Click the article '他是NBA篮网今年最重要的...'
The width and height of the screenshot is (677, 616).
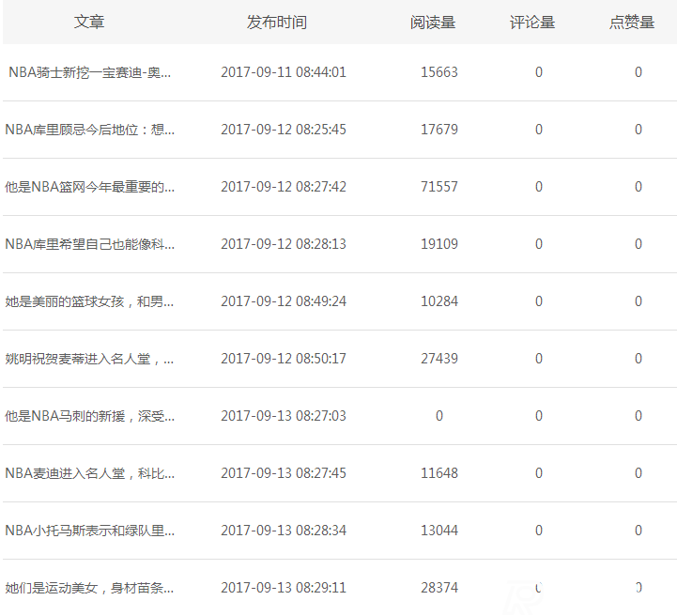pos(90,187)
